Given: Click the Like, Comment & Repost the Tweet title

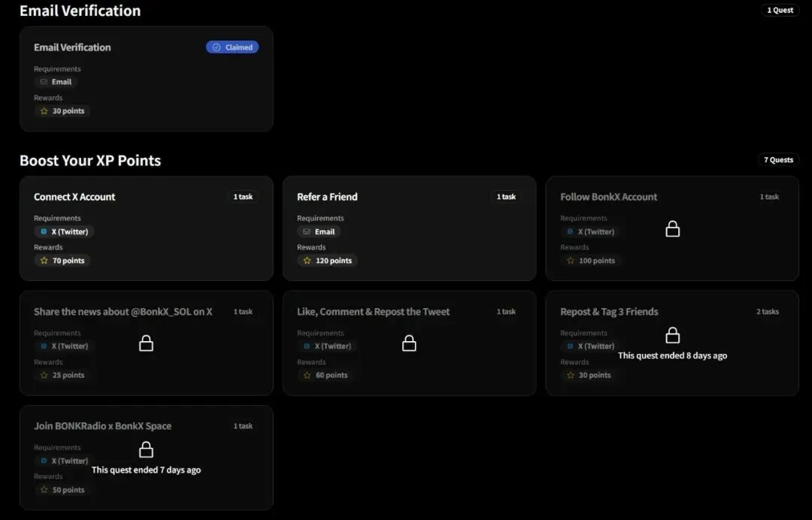Looking at the screenshot, I should (374, 312).
